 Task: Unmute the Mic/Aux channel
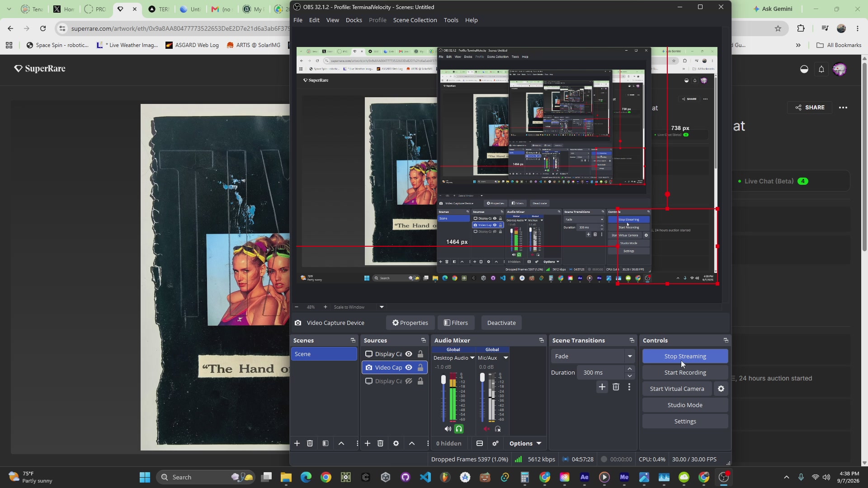(486, 429)
